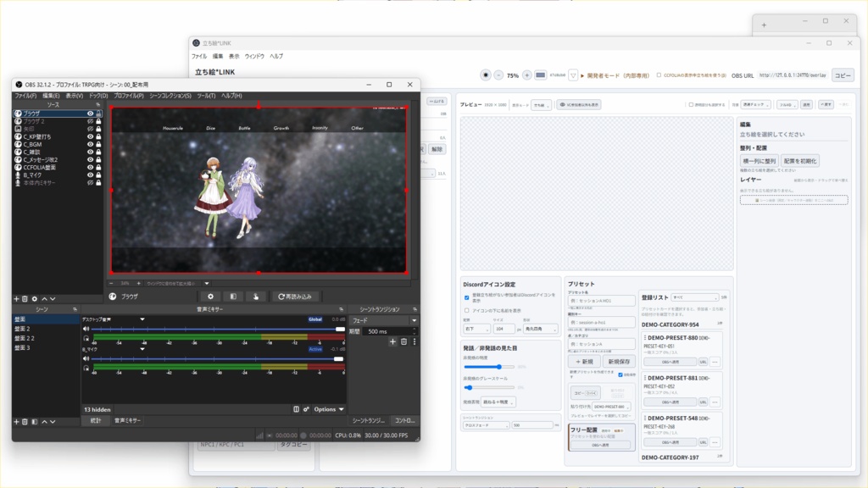Click 横一列に整列 button

click(759, 161)
